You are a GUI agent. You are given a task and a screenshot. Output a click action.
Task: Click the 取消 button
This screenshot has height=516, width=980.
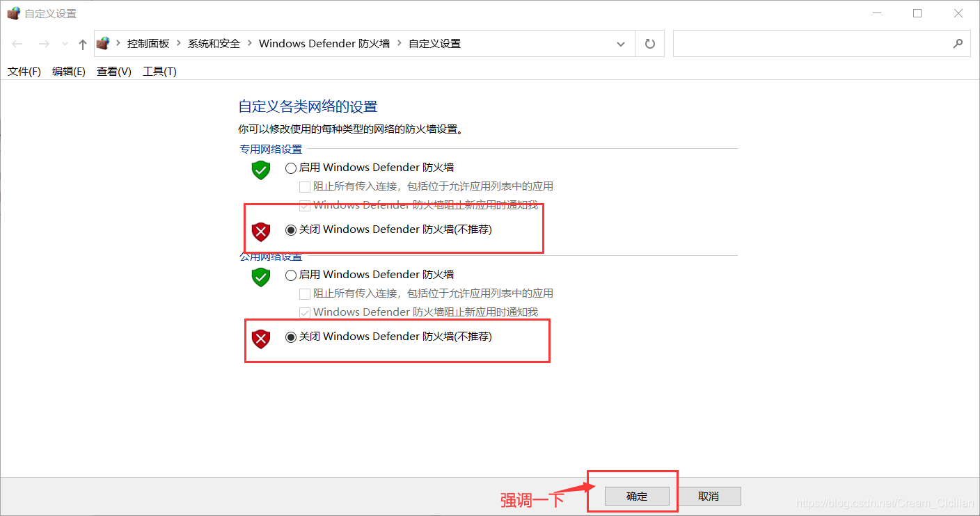click(x=709, y=496)
